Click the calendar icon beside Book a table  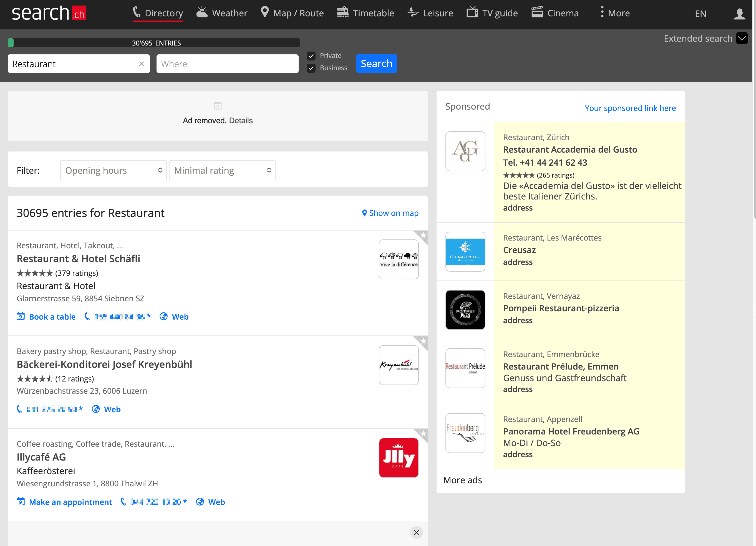21,316
